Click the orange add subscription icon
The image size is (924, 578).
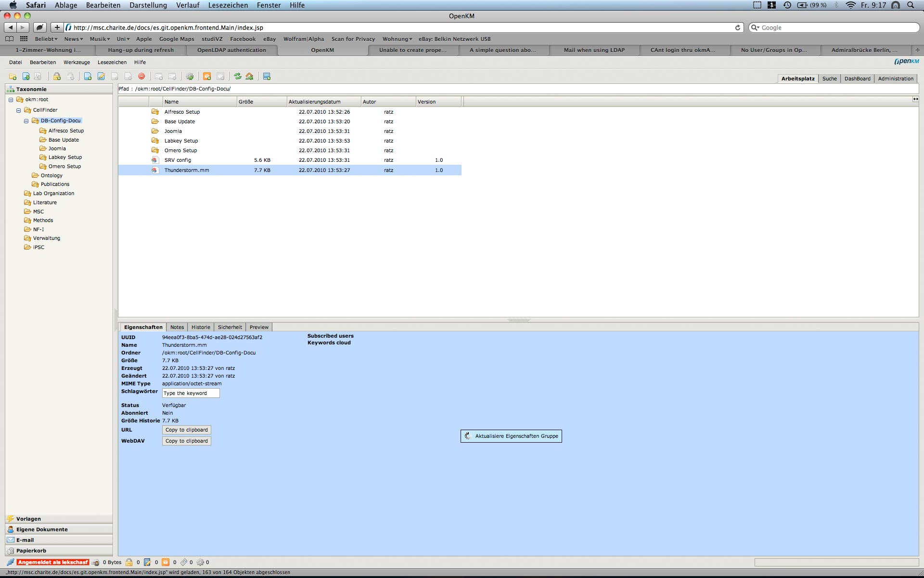(207, 77)
